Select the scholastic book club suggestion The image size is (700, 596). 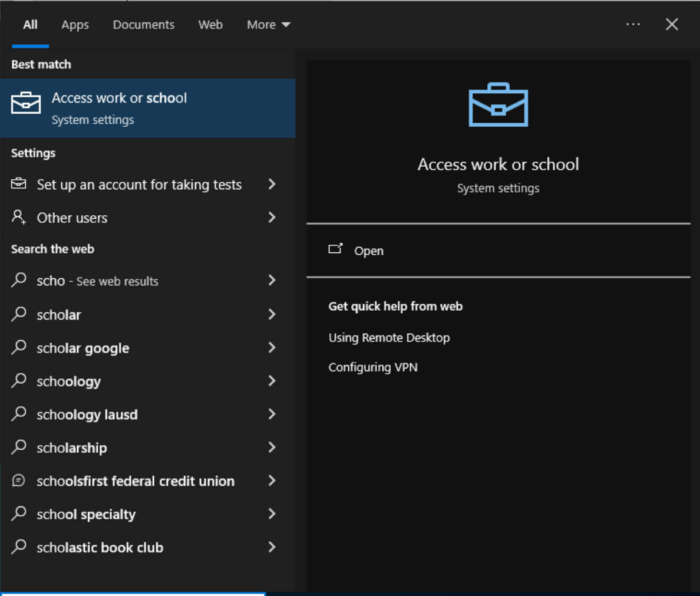click(x=100, y=548)
